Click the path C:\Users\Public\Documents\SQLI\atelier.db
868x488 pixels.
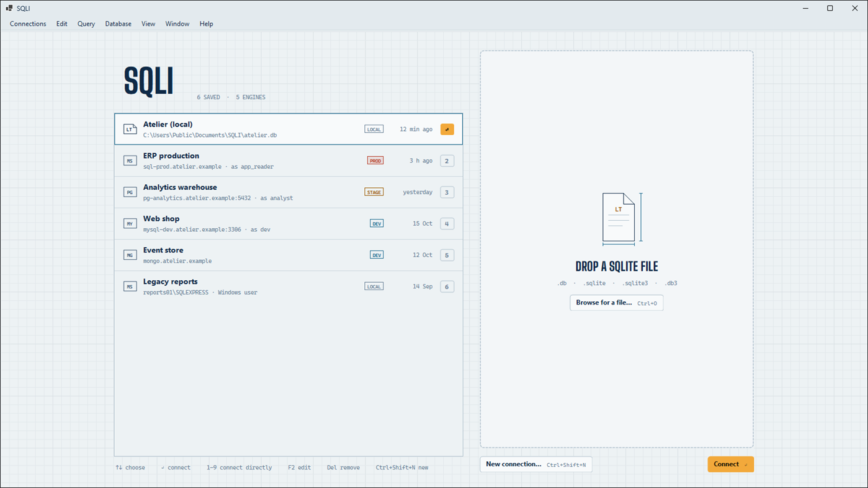point(210,135)
